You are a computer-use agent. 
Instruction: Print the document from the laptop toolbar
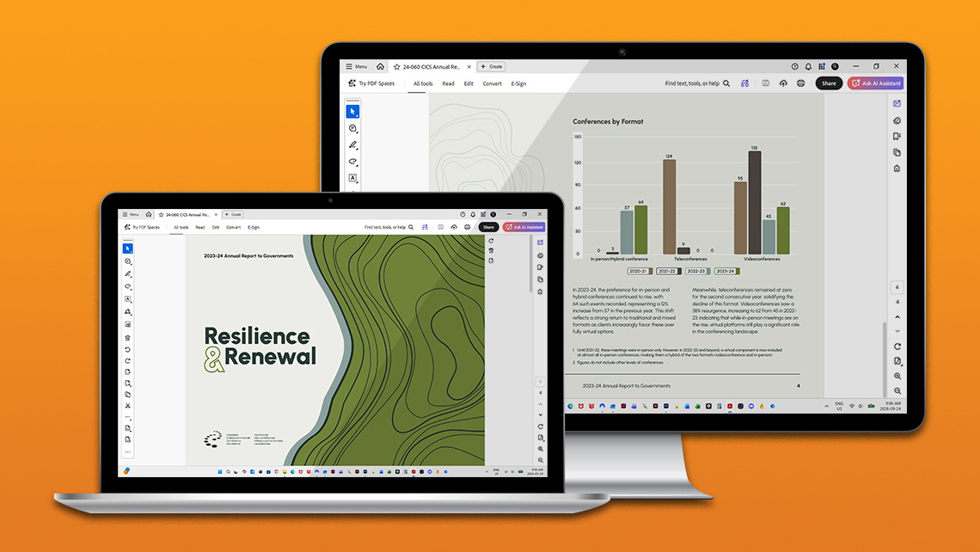pos(468,228)
